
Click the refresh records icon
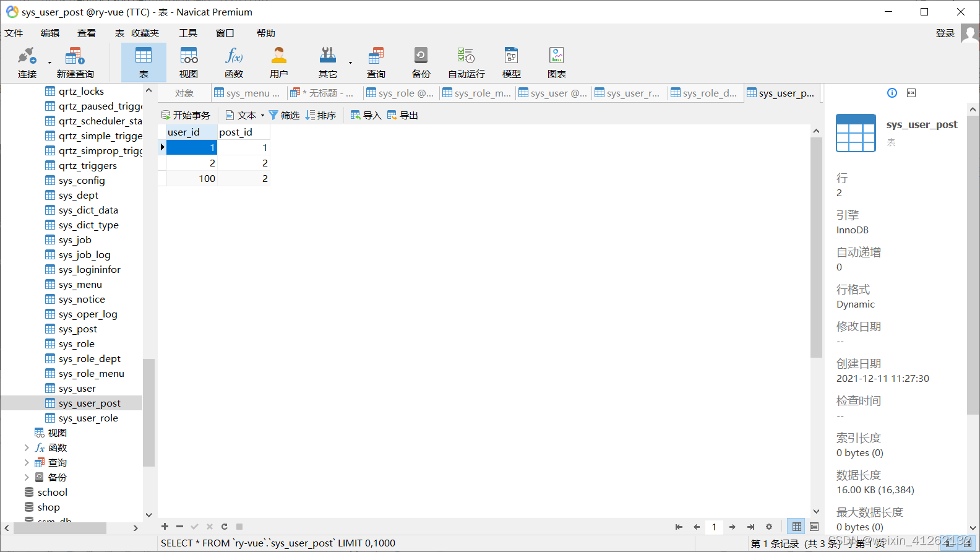(x=225, y=527)
